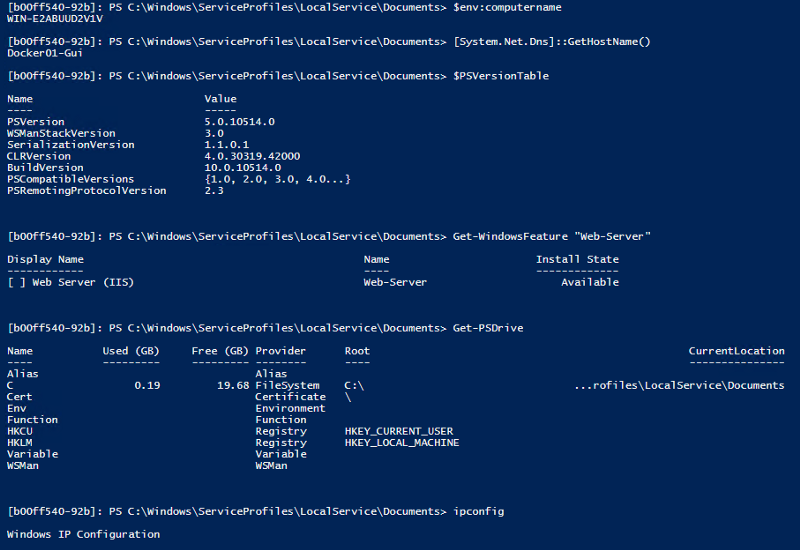Screen dimensions: 800x550
Task: Click the ipconfig command on the prompt
Action: (x=479, y=512)
